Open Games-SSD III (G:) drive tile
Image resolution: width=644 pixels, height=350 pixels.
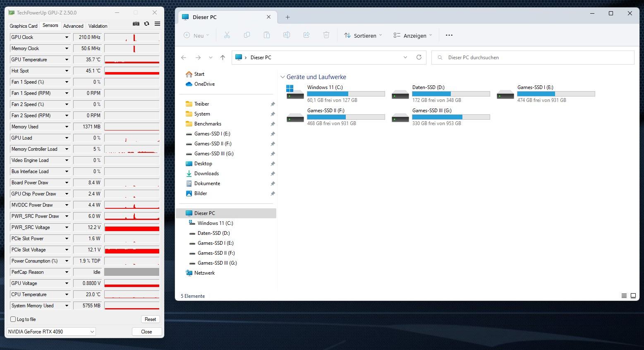point(441,117)
